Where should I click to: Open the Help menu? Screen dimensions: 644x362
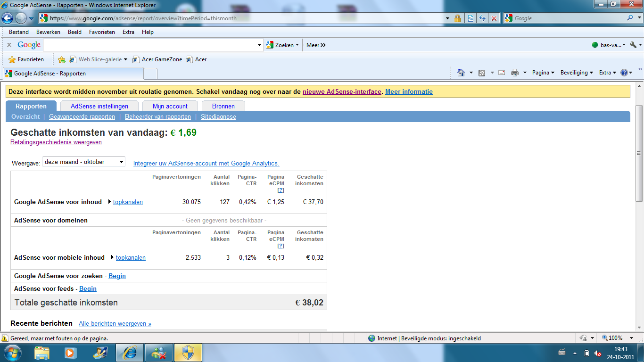point(148,32)
